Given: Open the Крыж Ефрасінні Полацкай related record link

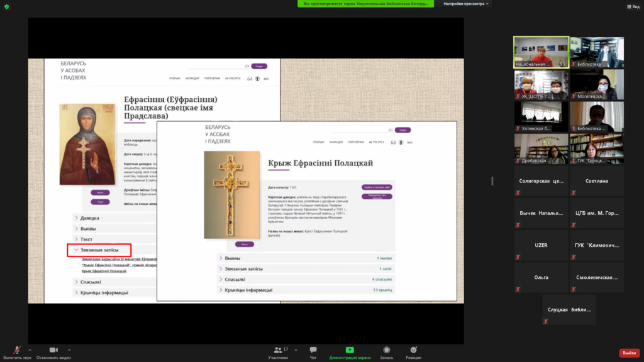Looking at the screenshot, I should [x=104, y=271].
